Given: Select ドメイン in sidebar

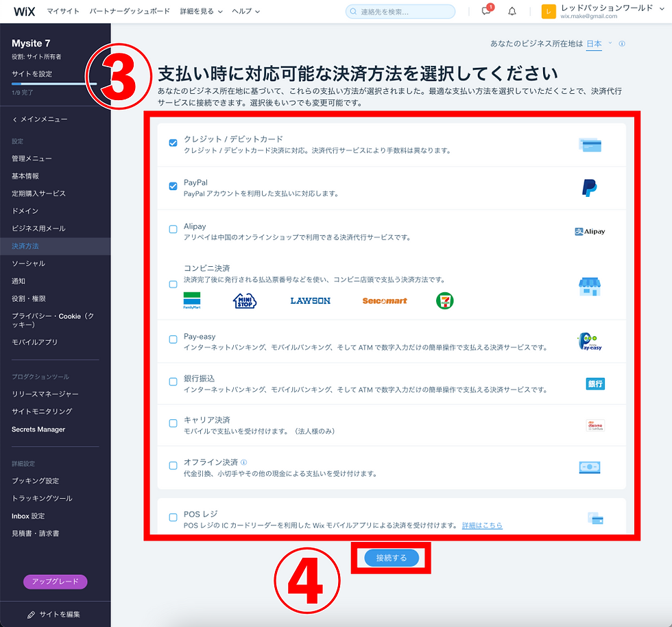Looking at the screenshot, I should tap(25, 211).
